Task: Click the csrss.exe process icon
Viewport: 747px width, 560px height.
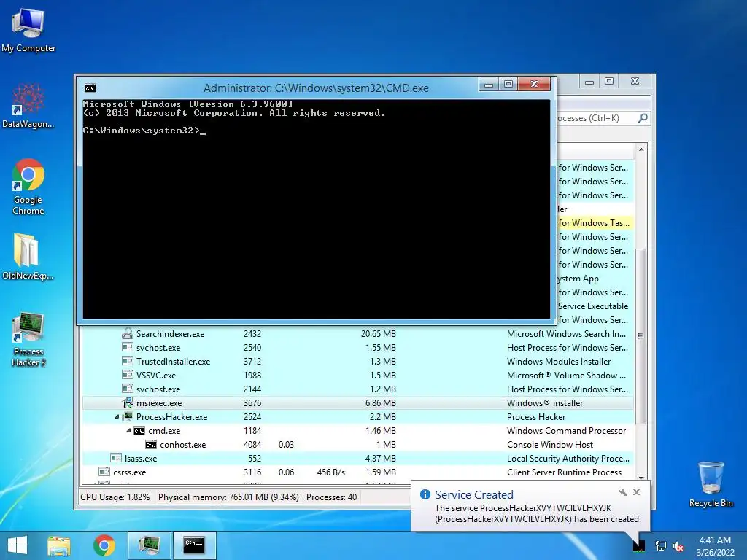Action: pos(104,472)
